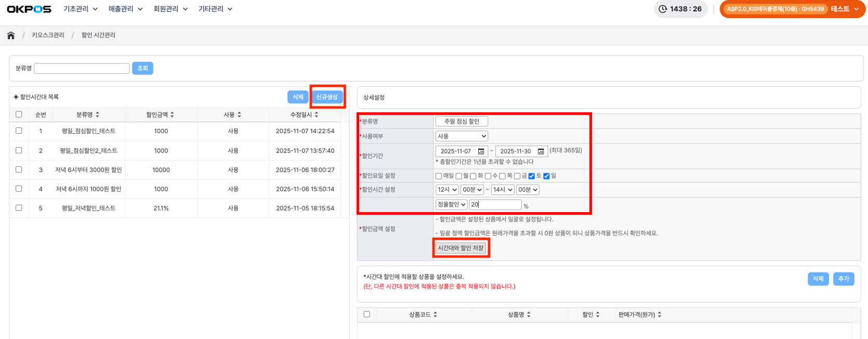Click the OKPOS logo
This screenshot has height=339, width=868.
[29, 9]
